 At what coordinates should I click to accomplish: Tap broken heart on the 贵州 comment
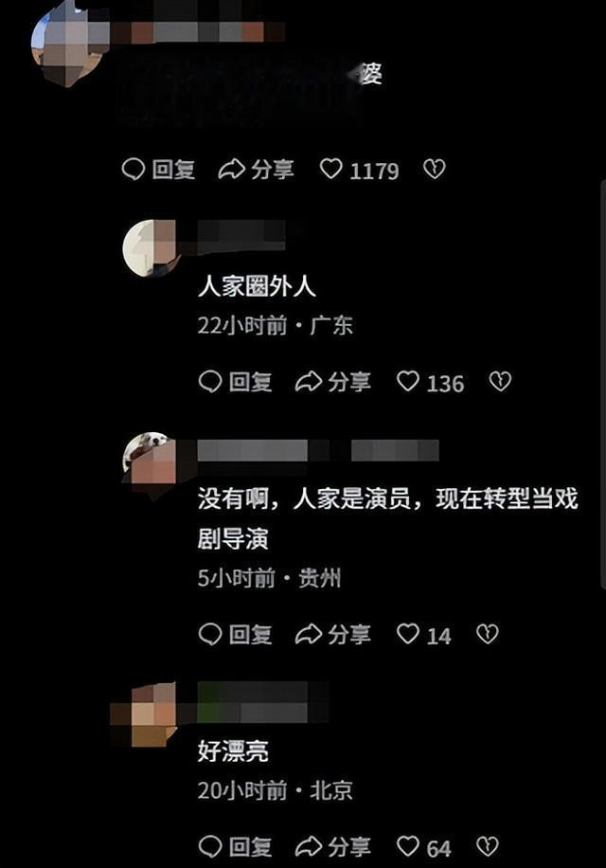(x=487, y=634)
